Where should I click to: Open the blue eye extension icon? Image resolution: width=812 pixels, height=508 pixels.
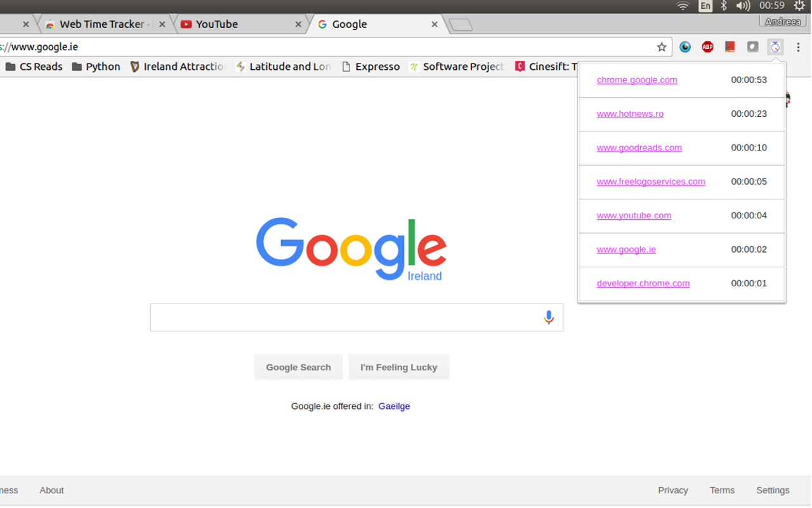[x=685, y=47]
